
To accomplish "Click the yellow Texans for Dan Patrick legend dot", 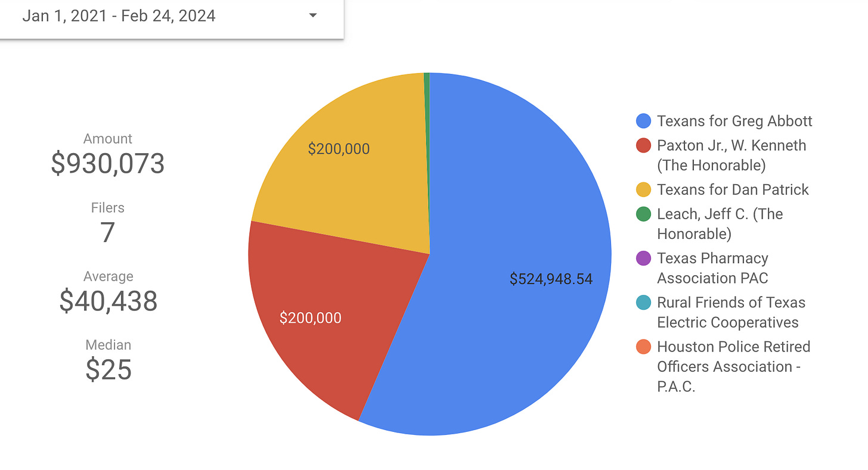I will (643, 189).
